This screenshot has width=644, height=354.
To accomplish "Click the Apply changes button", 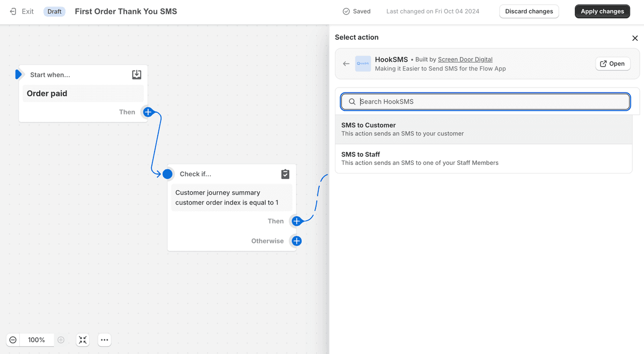I will tap(602, 11).
